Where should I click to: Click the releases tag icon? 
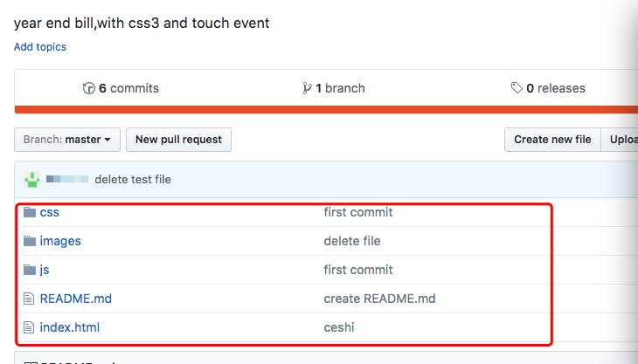click(x=517, y=88)
